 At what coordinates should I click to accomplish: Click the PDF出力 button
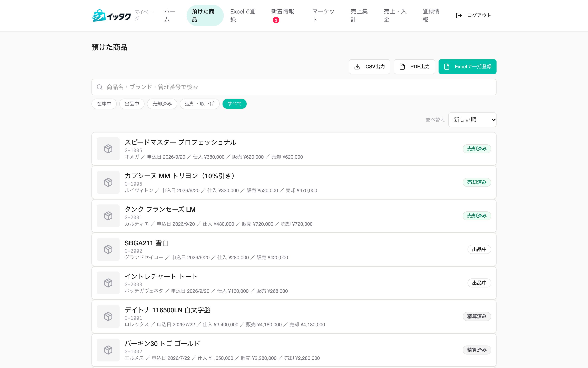tap(414, 67)
